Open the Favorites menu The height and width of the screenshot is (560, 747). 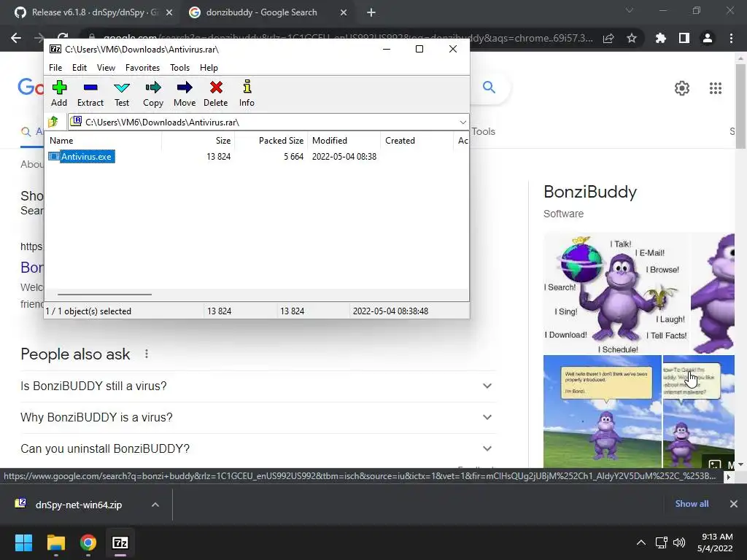(142, 68)
